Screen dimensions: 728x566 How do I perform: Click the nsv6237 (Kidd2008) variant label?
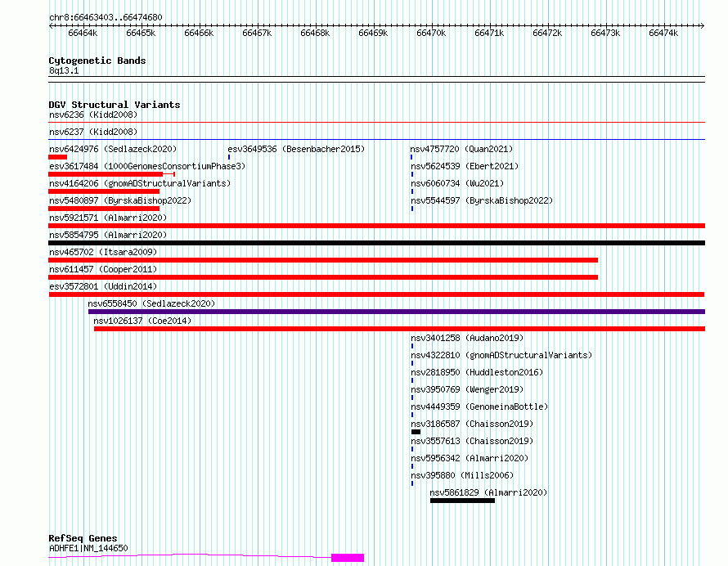point(93,132)
